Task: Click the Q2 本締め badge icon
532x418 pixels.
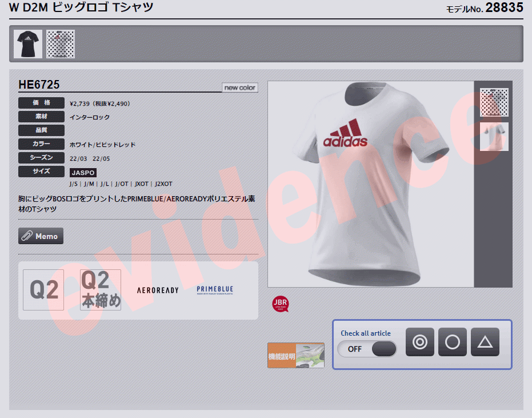Action: 101,290
